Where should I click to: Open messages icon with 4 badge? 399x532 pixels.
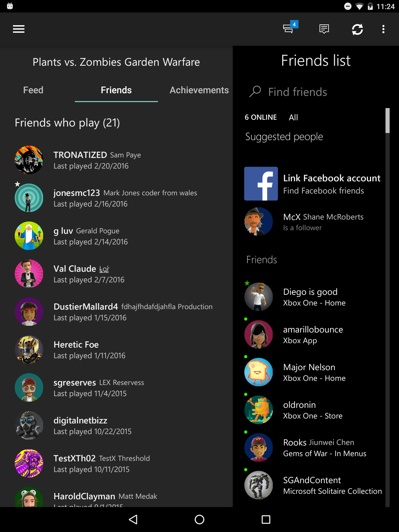pyautogui.click(x=290, y=28)
